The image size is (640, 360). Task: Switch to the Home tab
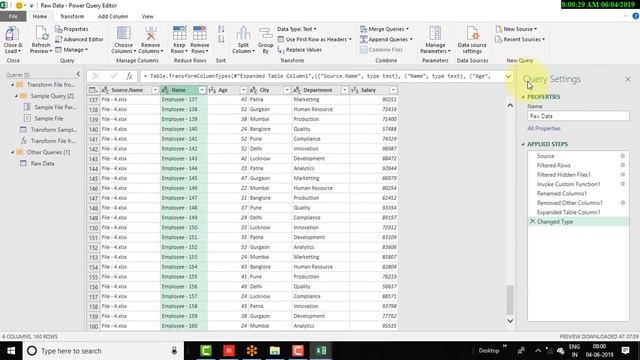point(40,16)
